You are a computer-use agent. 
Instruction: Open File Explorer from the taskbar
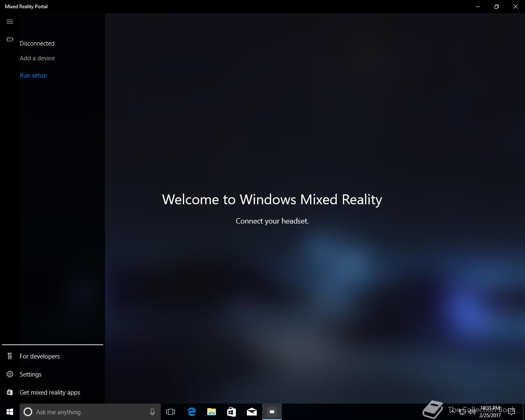tap(212, 412)
